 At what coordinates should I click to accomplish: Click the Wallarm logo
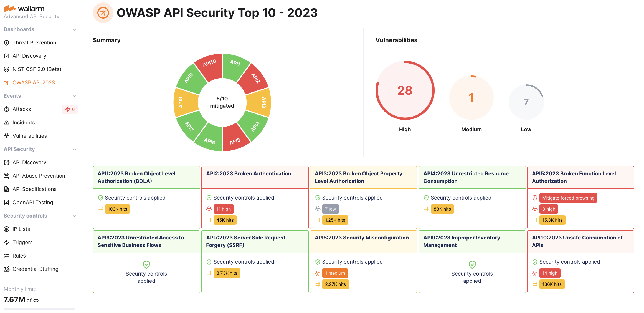[x=24, y=8]
